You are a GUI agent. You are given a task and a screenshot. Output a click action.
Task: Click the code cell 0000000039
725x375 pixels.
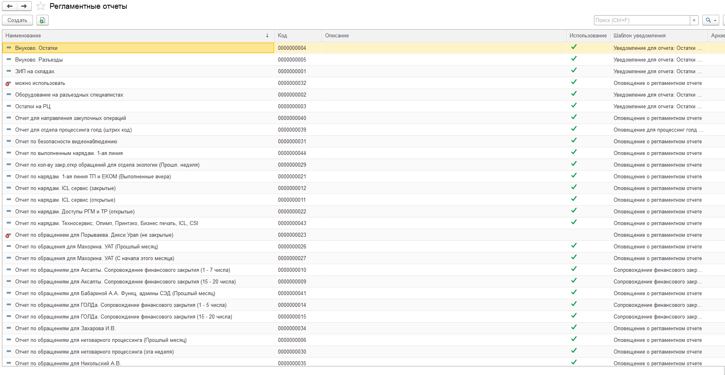click(x=292, y=130)
